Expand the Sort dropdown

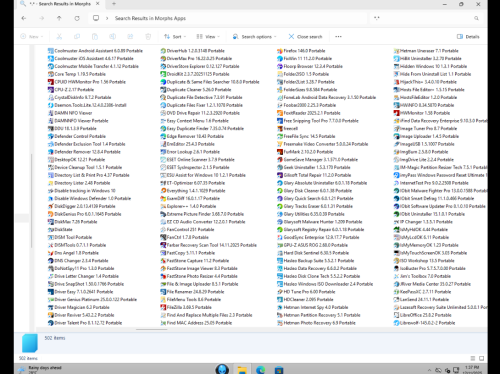click(175, 37)
